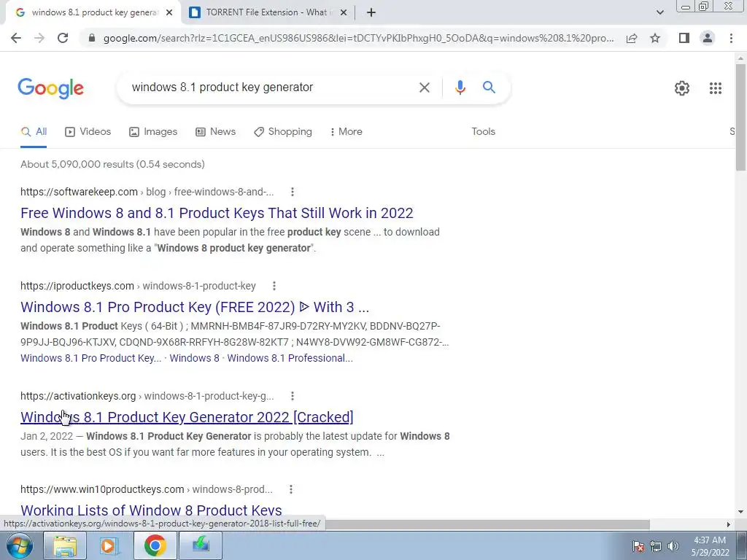Open the volume speaker tray icon
This screenshot has height=560, width=747.
point(673,546)
